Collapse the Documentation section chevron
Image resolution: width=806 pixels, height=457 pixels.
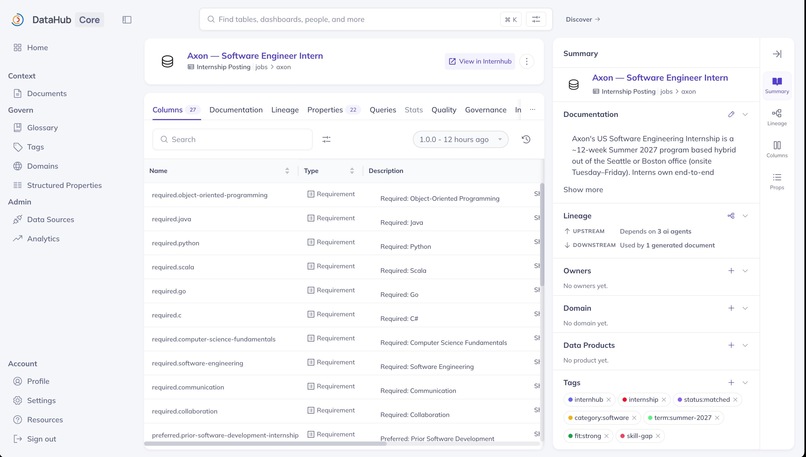click(745, 114)
